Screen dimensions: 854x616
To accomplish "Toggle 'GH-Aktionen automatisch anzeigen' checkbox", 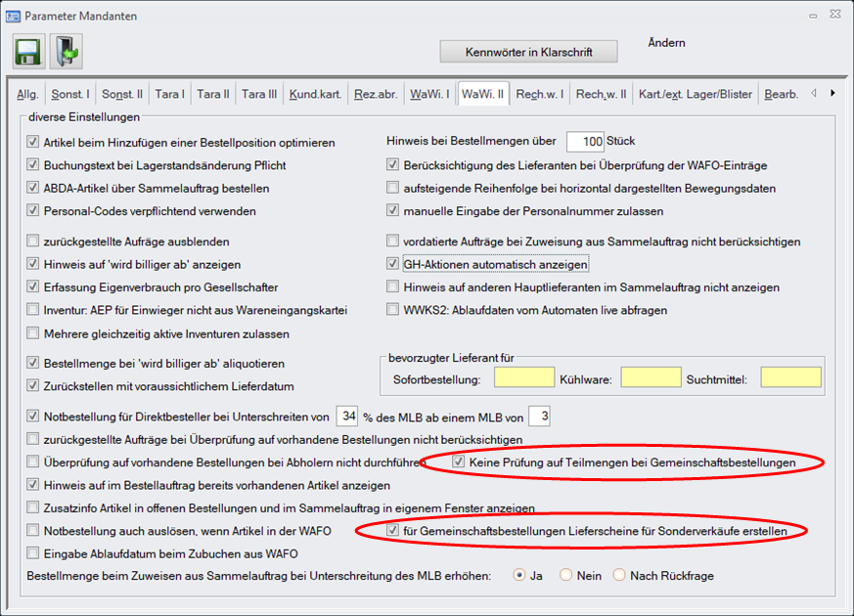I will click(393, 265).
